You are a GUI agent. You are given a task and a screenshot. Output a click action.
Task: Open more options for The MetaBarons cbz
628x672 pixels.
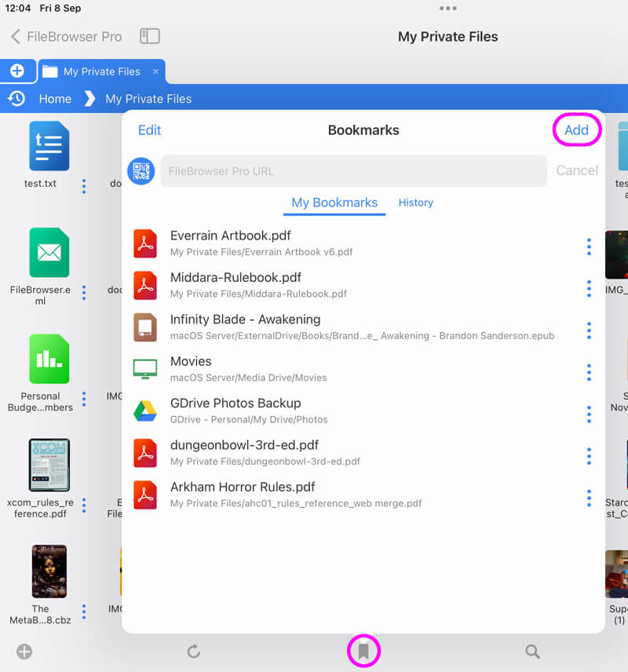(84, 612)
